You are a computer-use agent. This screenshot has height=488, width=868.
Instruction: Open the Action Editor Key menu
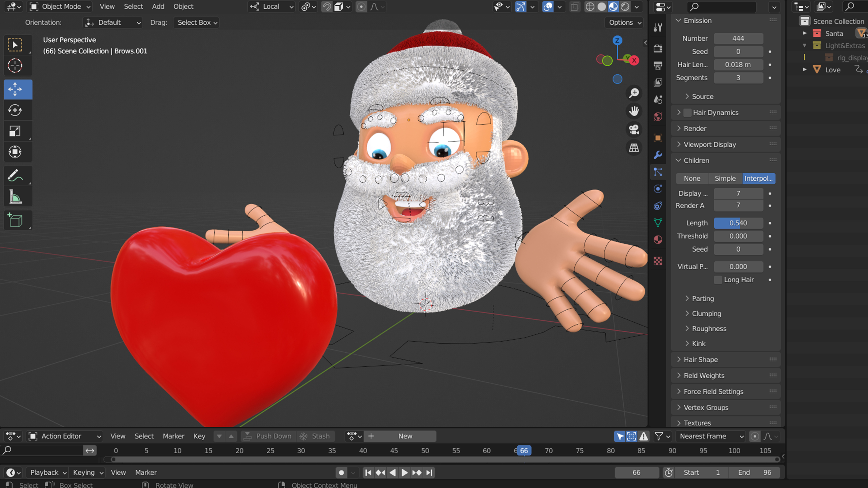click(199, 437)
